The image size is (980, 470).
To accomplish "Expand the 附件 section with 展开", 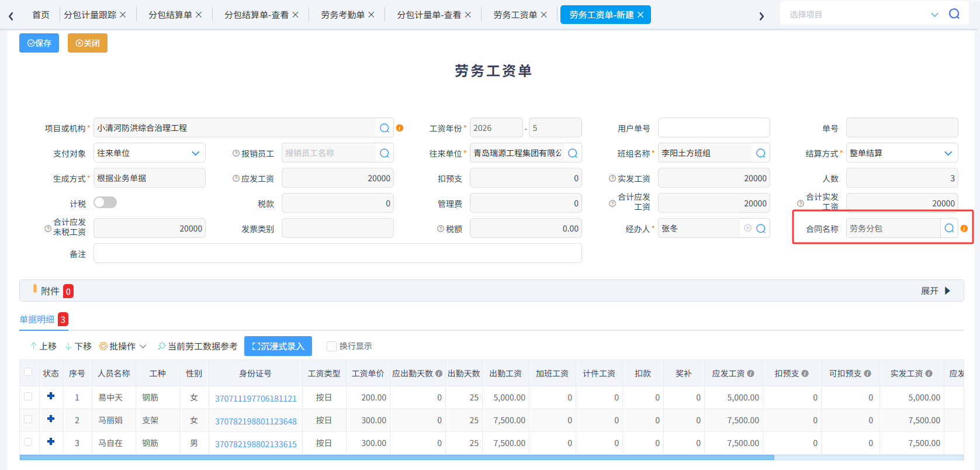I will click(936, 291).
